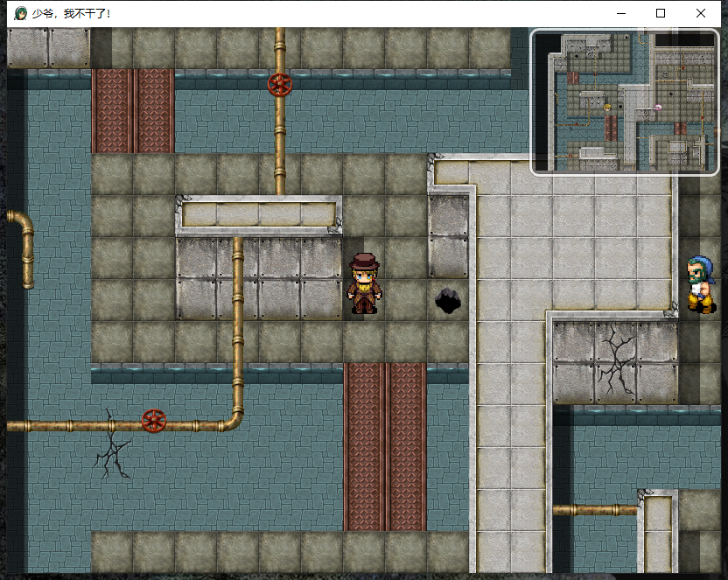Click the yellow player marker on the minimap
Image resolution: width=728 pixels, height=580 pixels.
pos(607,108)
